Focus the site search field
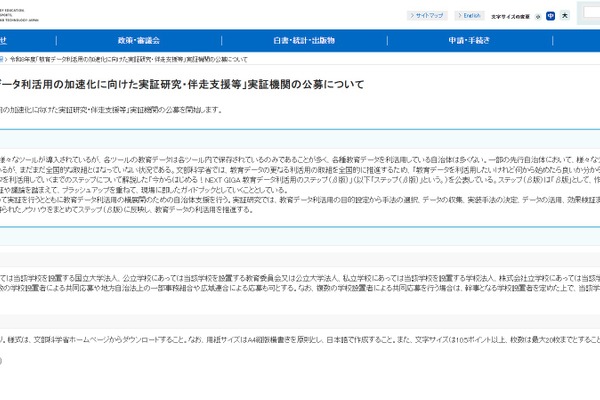The height and width of the screenshot is (400, 600). 591,13
